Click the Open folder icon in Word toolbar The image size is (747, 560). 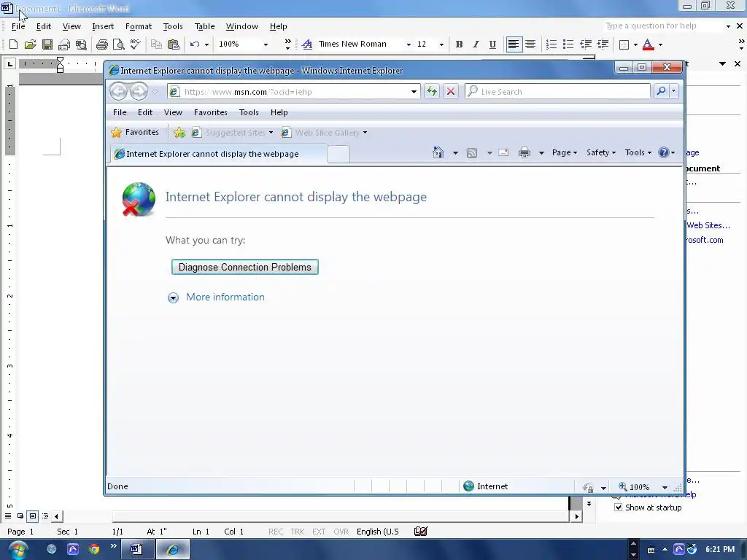[x=30, y=44]
